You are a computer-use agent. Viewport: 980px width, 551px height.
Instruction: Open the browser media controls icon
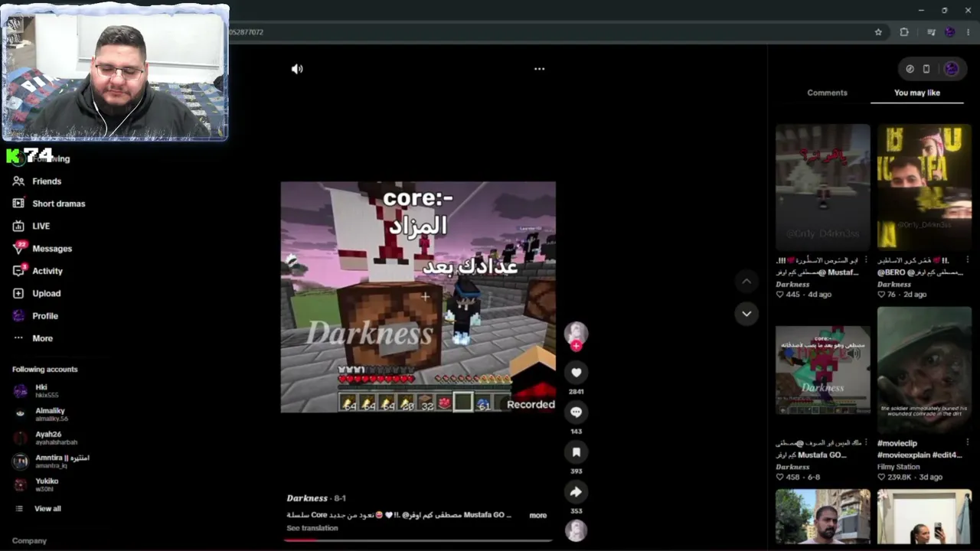coord(931,32)
